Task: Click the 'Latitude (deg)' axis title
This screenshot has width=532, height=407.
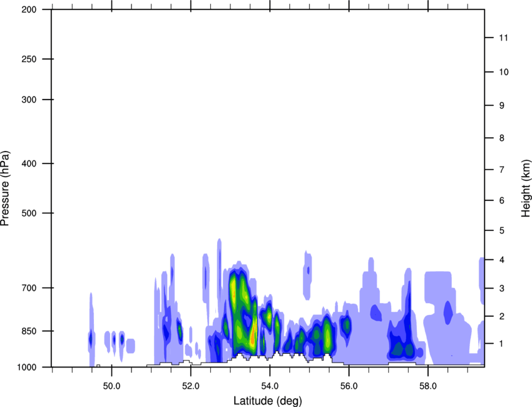Action: coord(268,401)
